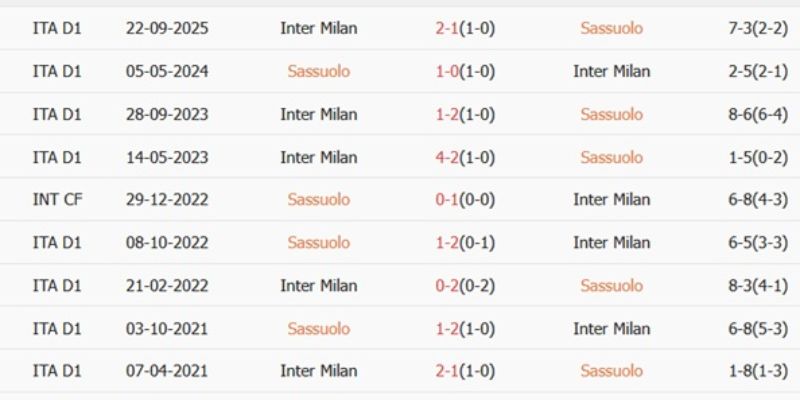View the 1-2 score dated 03-10-2021
Image resolution: width=800 pixels, height=400 pixels.
[x=447, y=329]
